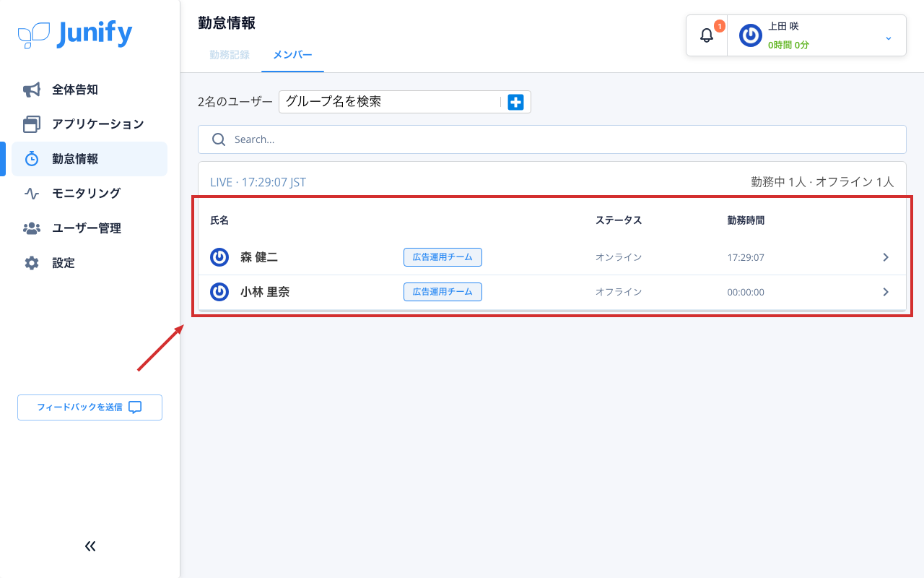Image resolution: width=924 pixels, height=578 pixels.
Task: Open the 全体告知 announcements megaphone icon
Action: click(x=32, y=90)
